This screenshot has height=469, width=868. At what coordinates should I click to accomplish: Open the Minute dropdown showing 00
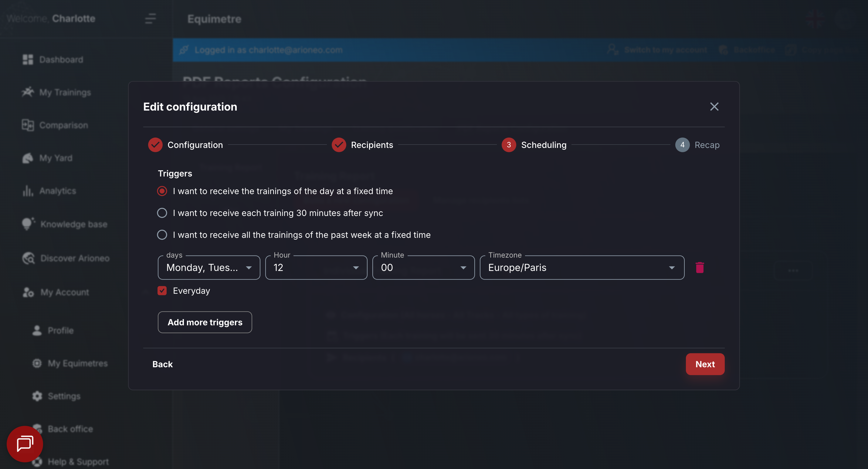[423, 267]
